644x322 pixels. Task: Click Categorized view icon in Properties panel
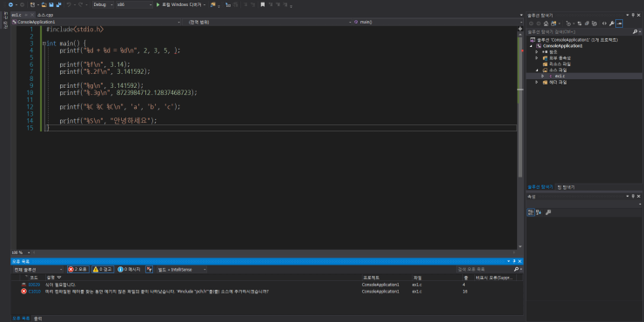point(531,212)
